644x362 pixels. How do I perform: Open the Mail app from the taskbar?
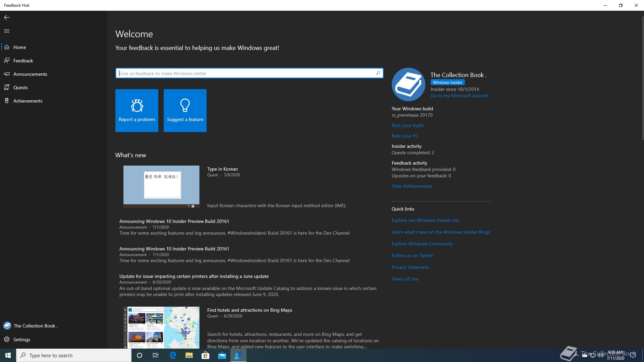(222, 355)
